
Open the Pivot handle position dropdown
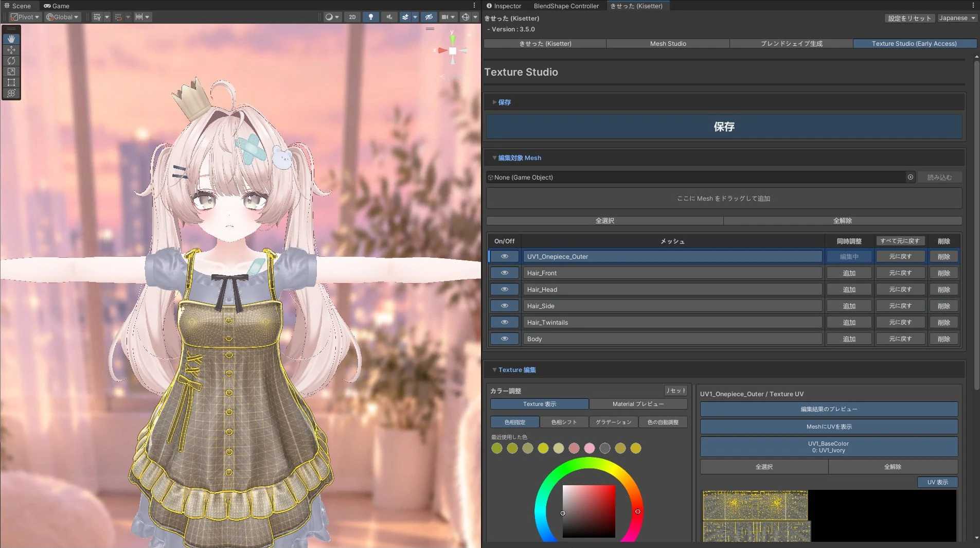coord(25,17)
